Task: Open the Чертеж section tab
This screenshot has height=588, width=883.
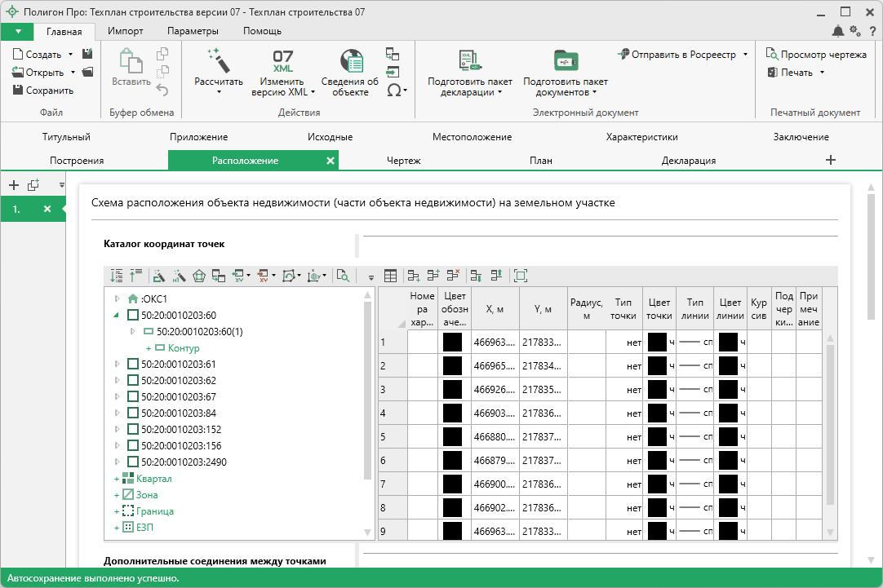Action: tap(403, 161)
